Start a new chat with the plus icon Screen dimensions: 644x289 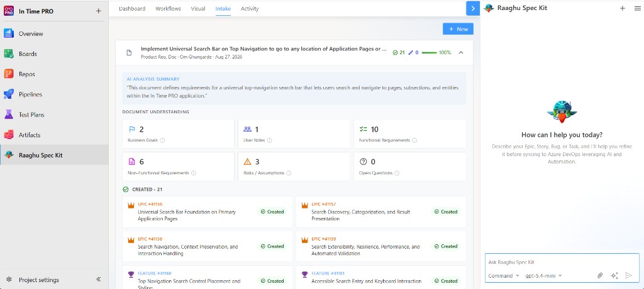click(623, 8)
